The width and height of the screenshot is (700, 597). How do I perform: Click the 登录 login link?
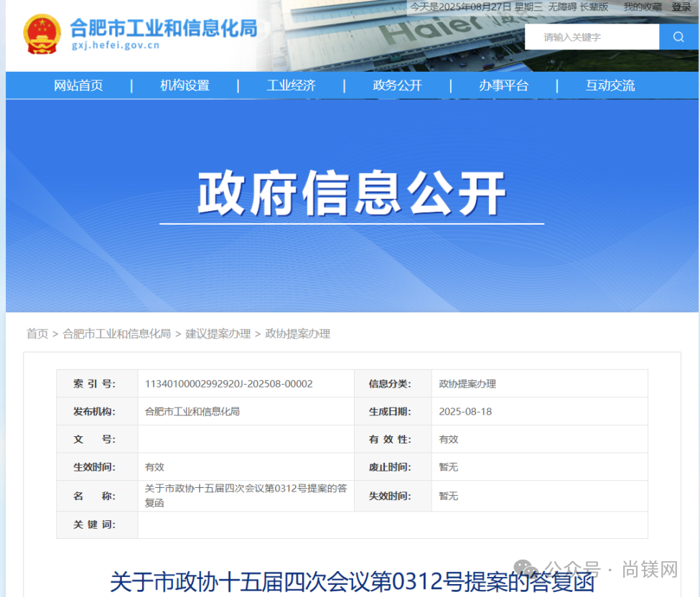tap(682, 7)
